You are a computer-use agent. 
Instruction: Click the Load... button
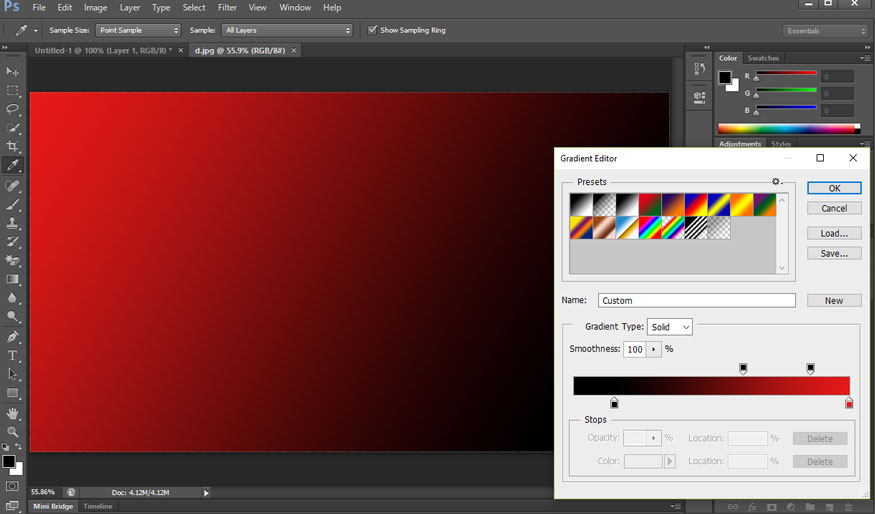834,233
